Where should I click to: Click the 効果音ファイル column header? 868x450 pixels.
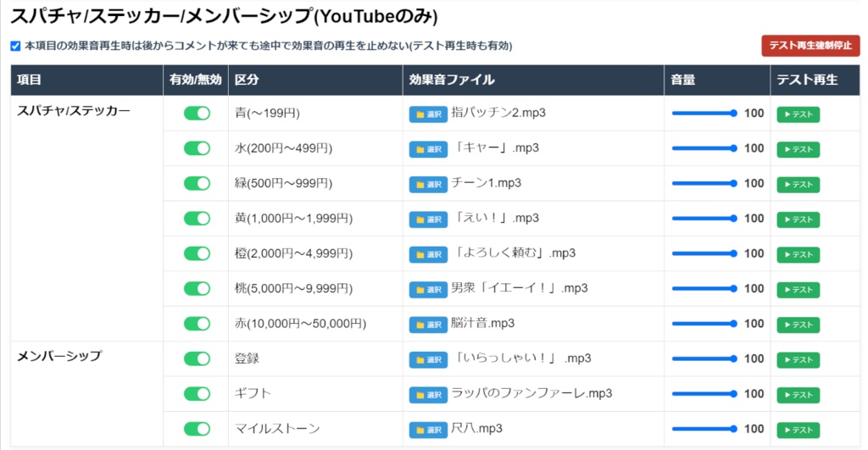(x=452, y=81)
